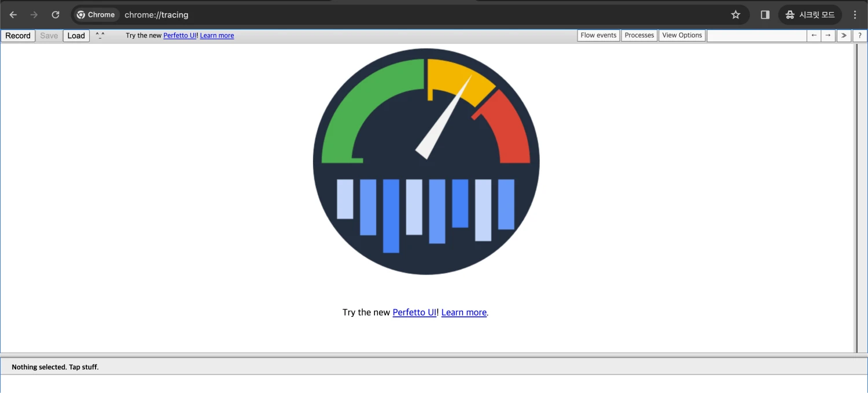The width and height of the screenshot is (868, 393).
Task: Click Load to open a trace file
Action: pyautogui.click(x=76, y=36)
